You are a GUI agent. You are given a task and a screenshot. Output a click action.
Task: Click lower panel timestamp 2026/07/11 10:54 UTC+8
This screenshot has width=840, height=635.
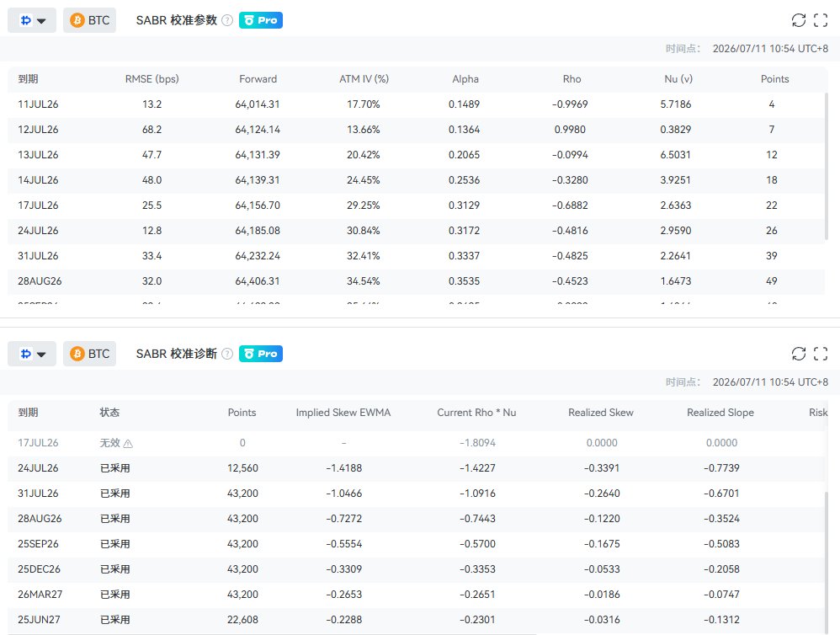770,382
